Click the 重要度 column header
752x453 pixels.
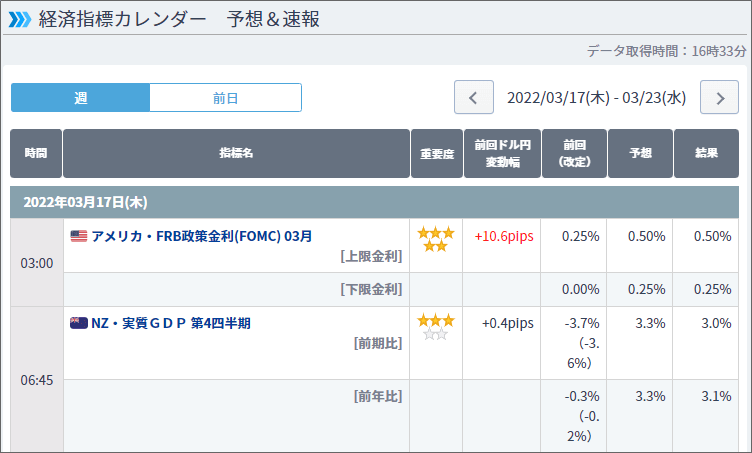tap(436, 154)
